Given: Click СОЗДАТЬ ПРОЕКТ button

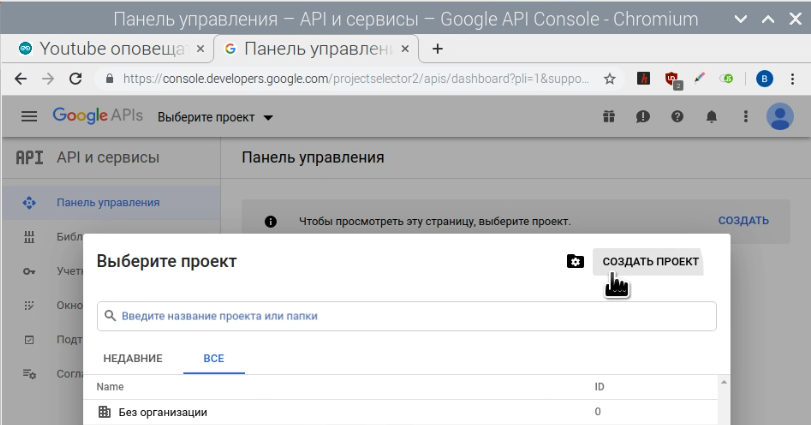Looking at the screenshot, I should [x=650, y=262].
